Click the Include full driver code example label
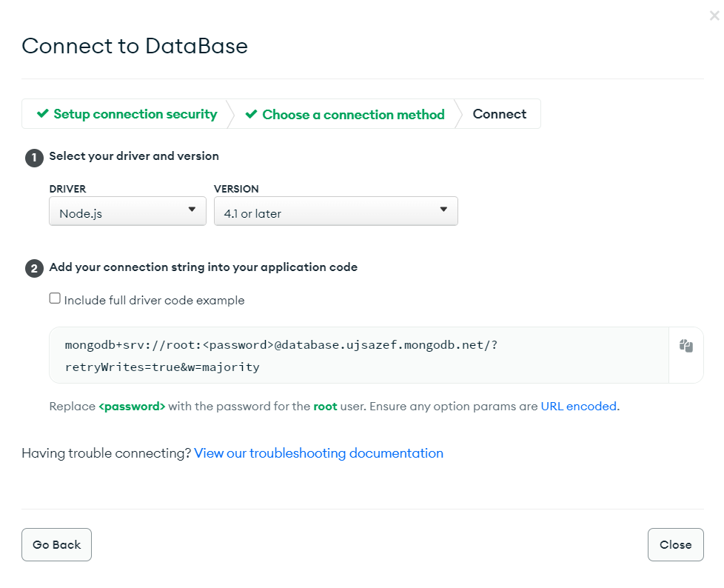The height and width of the screenshot is (588, 724). [154, 300]
